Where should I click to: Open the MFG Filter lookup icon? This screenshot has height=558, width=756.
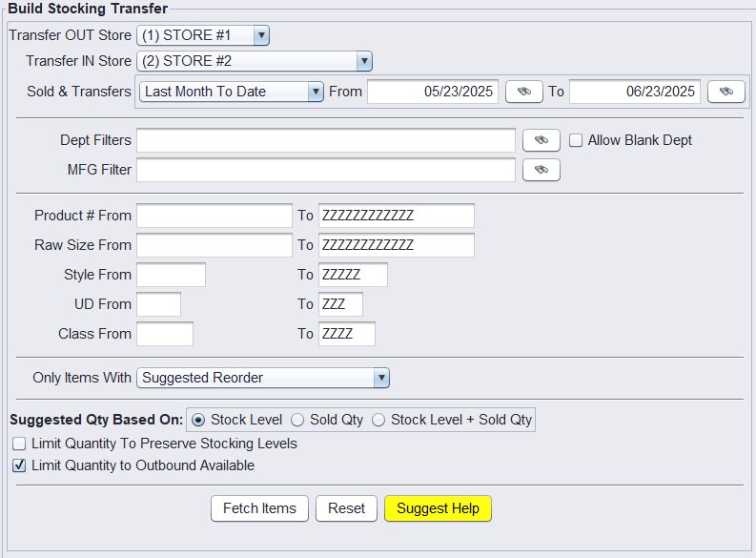[541, 170]
